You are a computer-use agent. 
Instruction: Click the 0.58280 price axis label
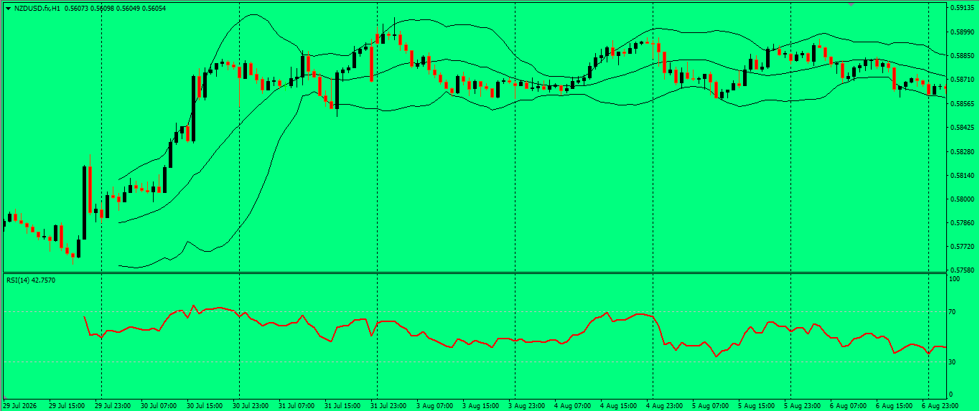coord(963,152)
